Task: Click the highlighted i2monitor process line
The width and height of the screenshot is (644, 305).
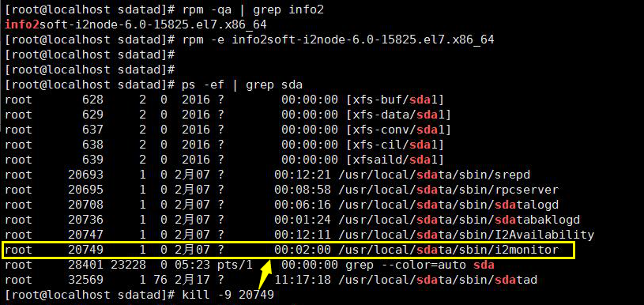Action: point(288,250)
